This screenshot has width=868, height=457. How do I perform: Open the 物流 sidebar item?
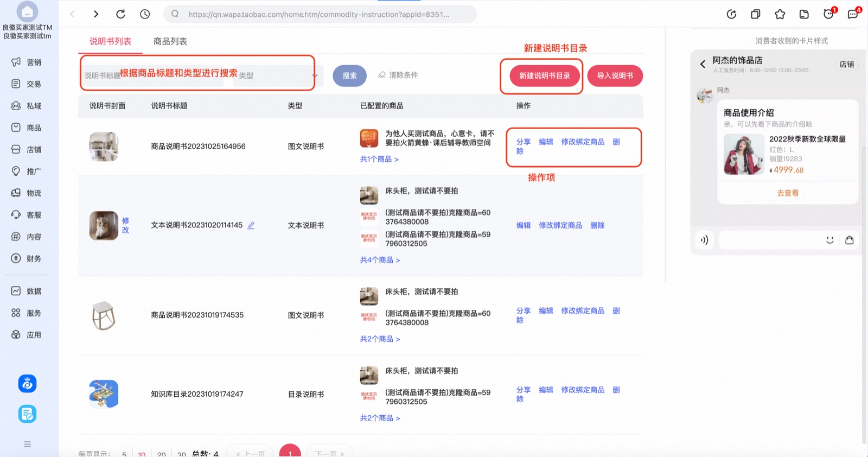pos(27,193)
